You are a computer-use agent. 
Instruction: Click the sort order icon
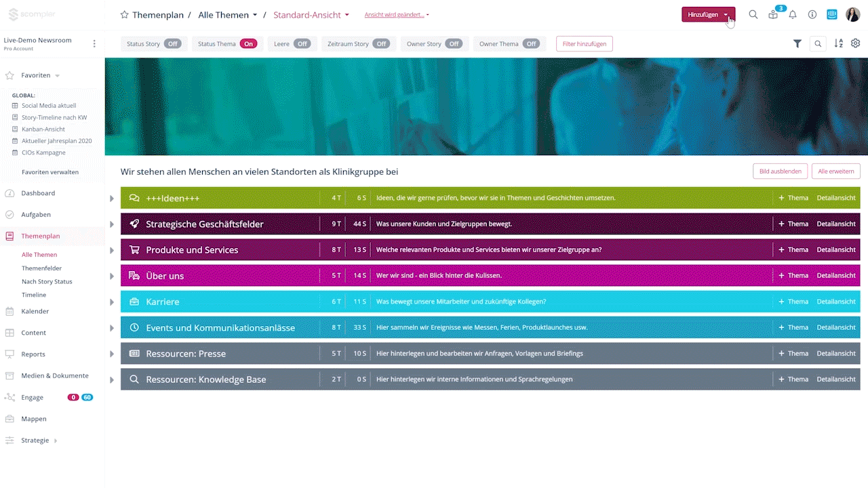[838, 43]
